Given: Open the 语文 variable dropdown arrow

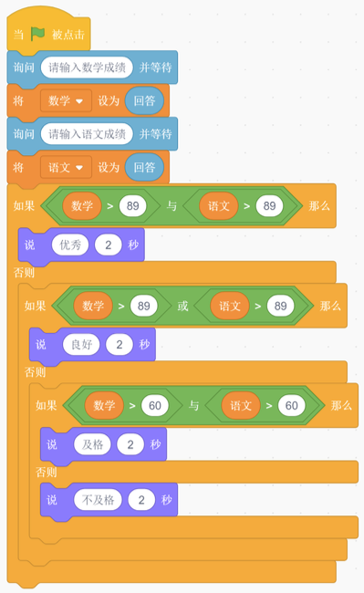Looking at the screenshot, I should click(x=79, y=168).
